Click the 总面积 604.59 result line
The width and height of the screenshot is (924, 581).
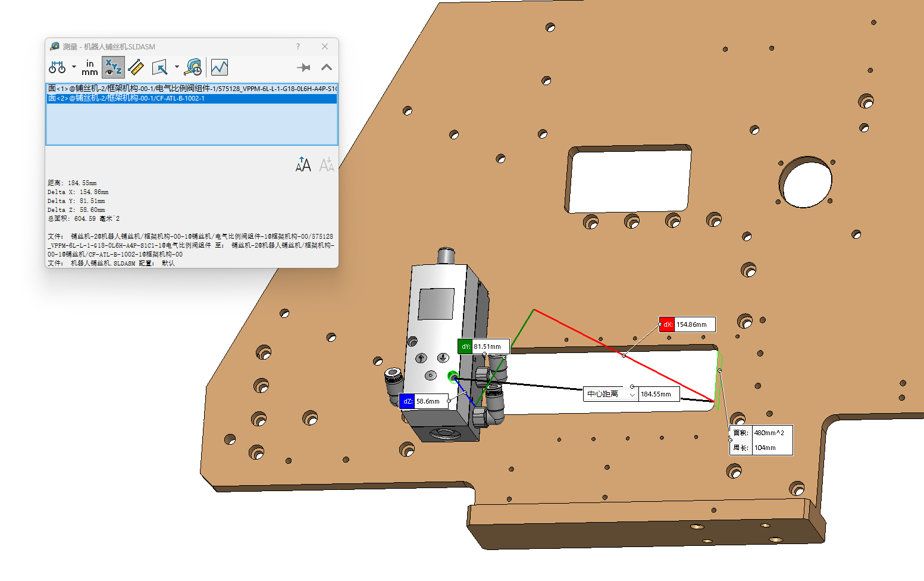pos(83,218)
